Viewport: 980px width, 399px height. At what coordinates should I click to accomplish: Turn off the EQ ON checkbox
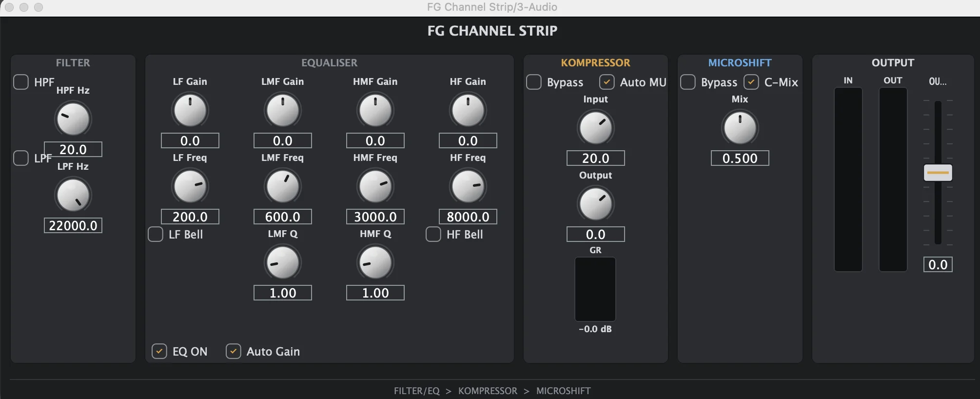pos(159,351)
